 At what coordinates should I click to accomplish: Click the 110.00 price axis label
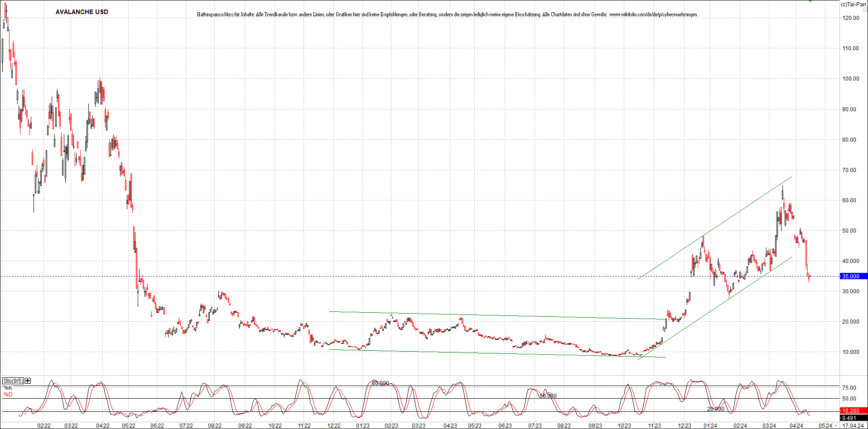point(850,48)
